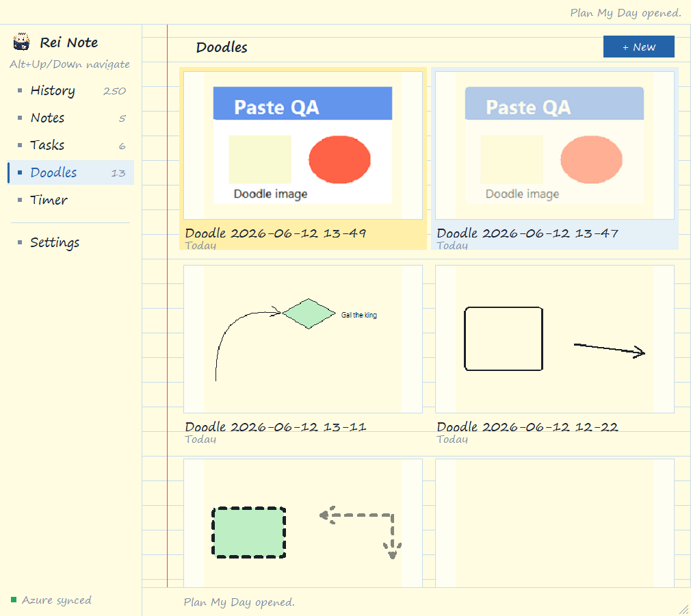
Task: Open the Doodle 2026-06-12 12-22 thumbnail
Action: point(554,339)
